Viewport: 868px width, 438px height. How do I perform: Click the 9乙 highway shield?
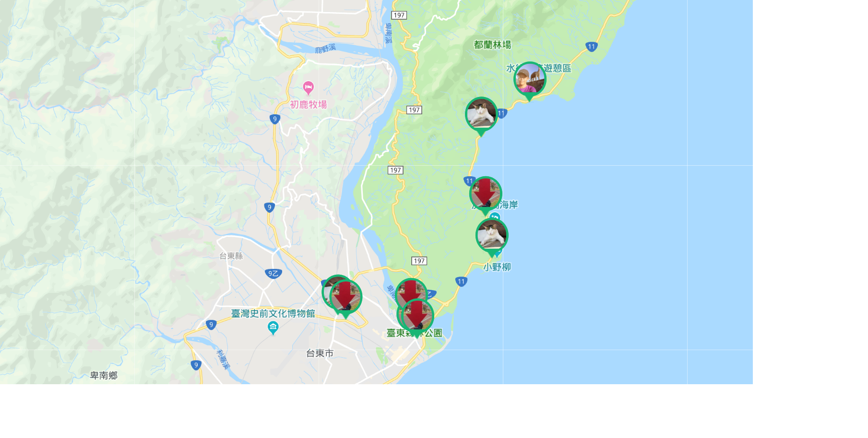point(273,274)
